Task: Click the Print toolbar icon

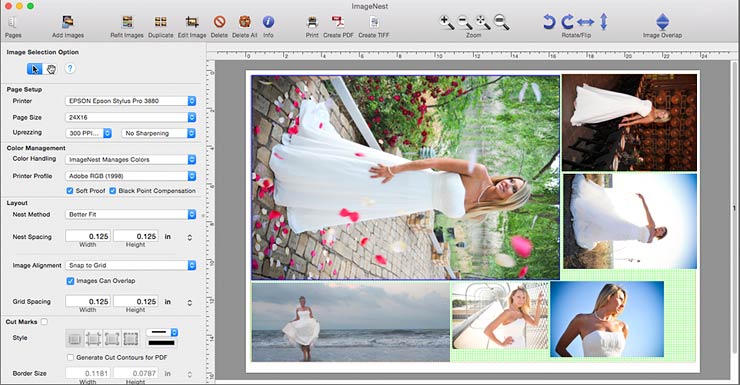Action: tap(312, 22)
